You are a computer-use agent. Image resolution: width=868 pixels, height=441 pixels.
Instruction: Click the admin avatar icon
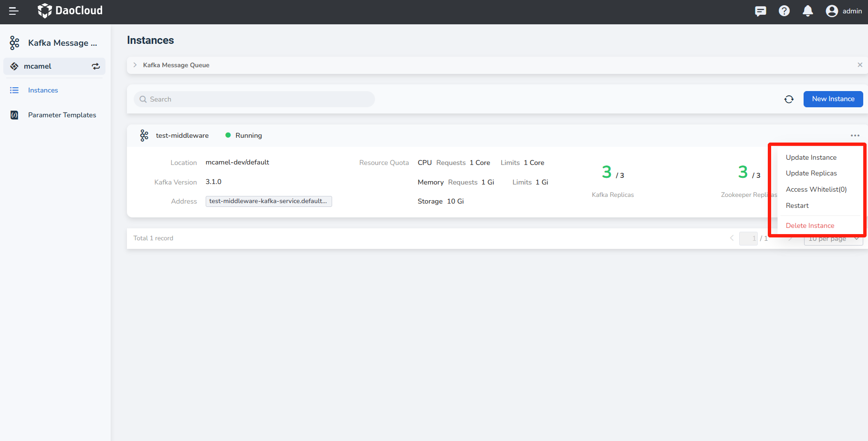coord(832,10)
